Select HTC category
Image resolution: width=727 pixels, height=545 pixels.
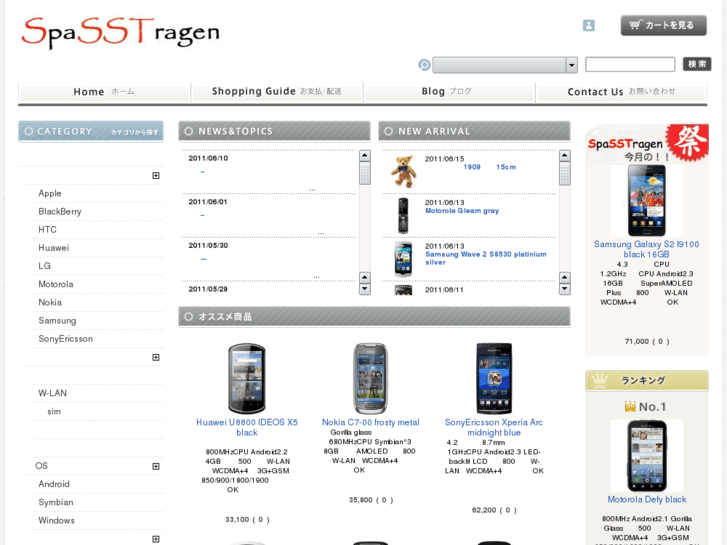click(x=47, y=230)
